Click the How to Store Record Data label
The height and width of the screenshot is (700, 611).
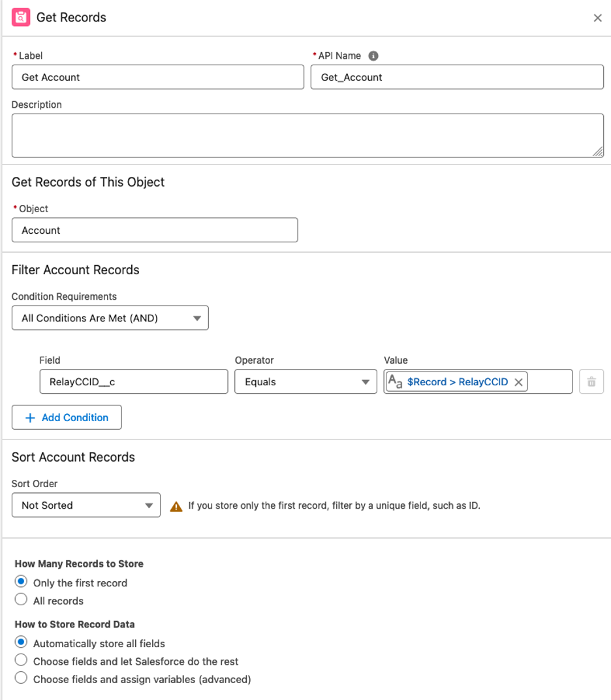point(74,624)
